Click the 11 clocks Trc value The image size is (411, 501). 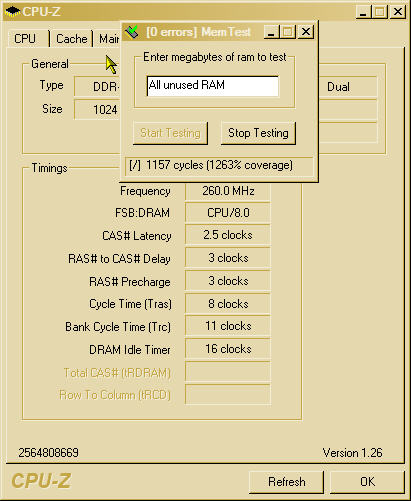228,326
